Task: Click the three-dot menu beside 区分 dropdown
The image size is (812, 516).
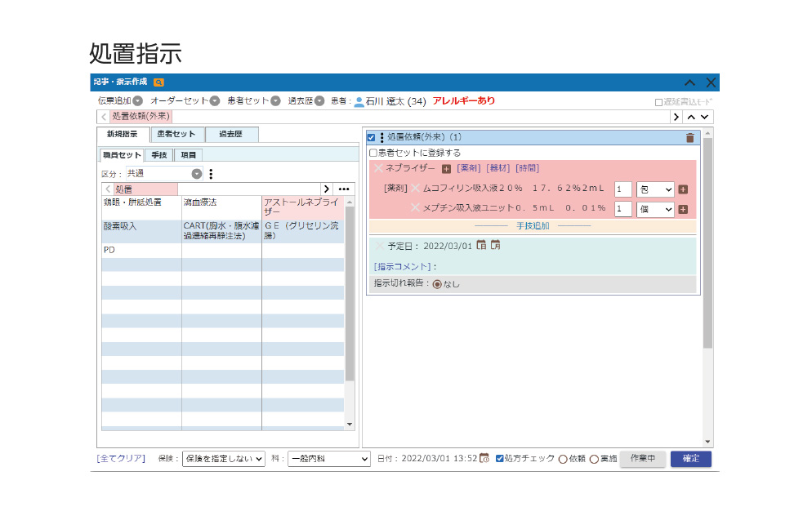Action: click(x=211, y=174)
